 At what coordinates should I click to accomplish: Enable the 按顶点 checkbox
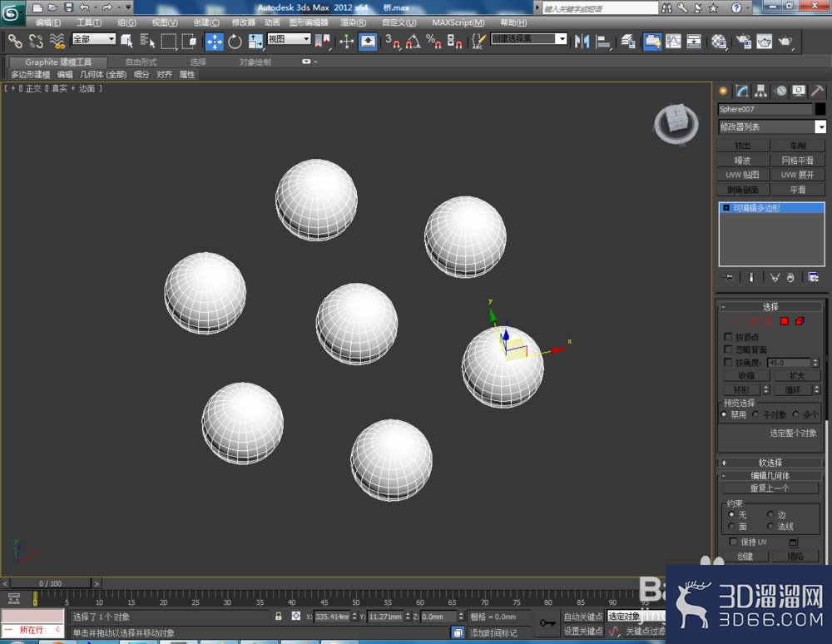click(728, 337)
